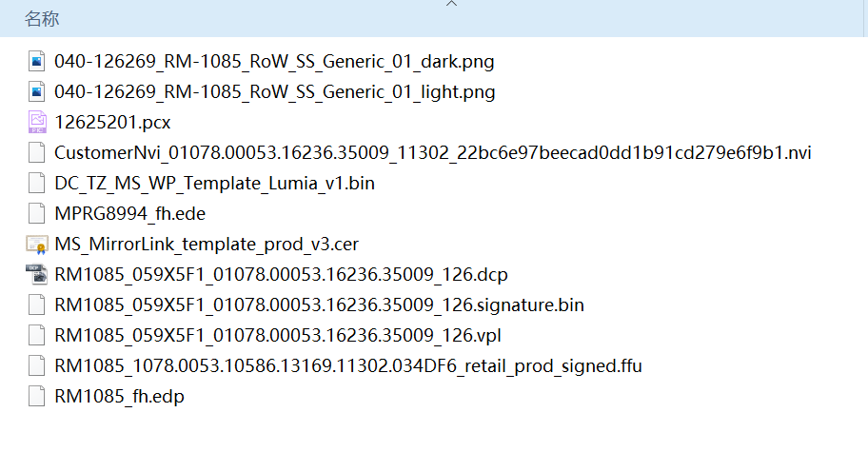The width and height of the screenshot is (868, 452).
Task: Select the RM1085_059X5F1 .vpl file
Action: [278, 335]
